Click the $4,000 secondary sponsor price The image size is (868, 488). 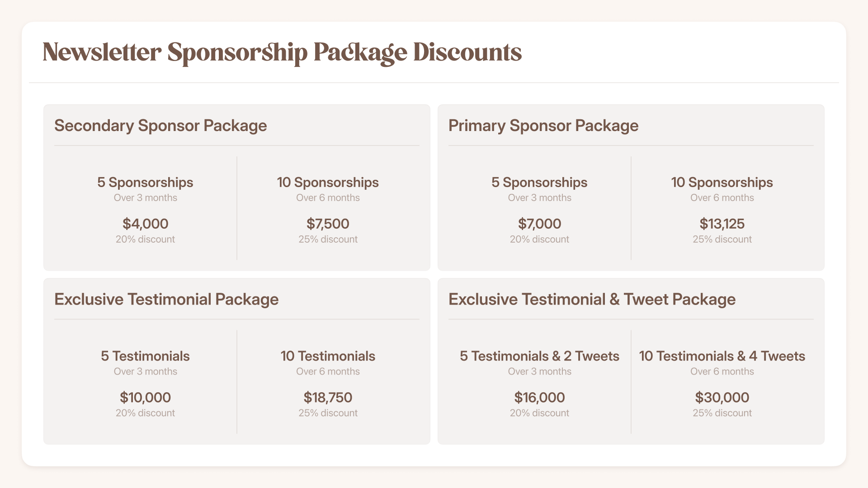click(145, 224)
